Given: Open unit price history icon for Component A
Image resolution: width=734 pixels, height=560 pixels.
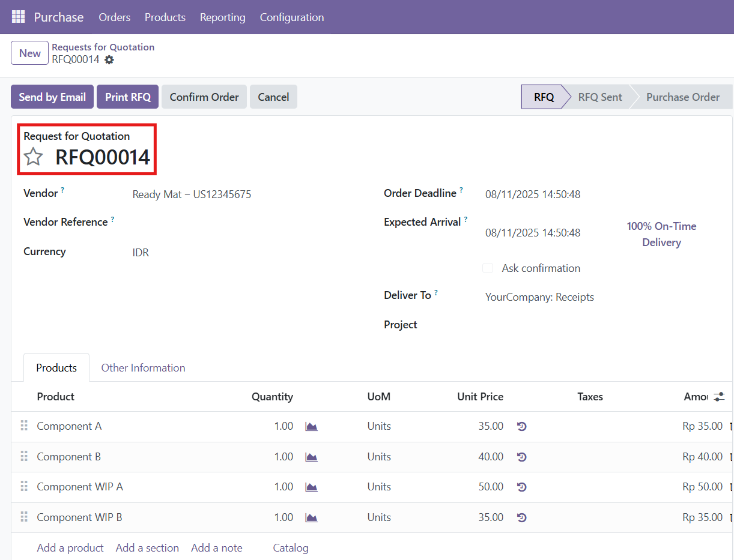Looking at the screenshot, I should [521, 426].
